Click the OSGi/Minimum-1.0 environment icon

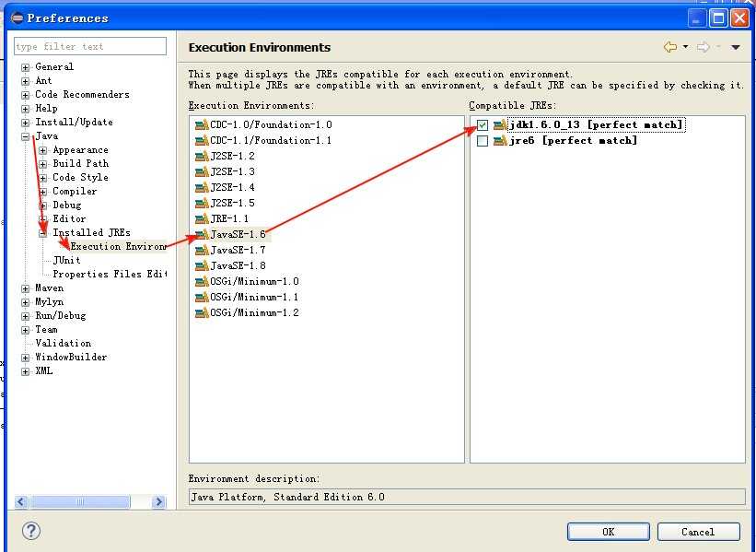pyautogui.click(x=202, y=281)
